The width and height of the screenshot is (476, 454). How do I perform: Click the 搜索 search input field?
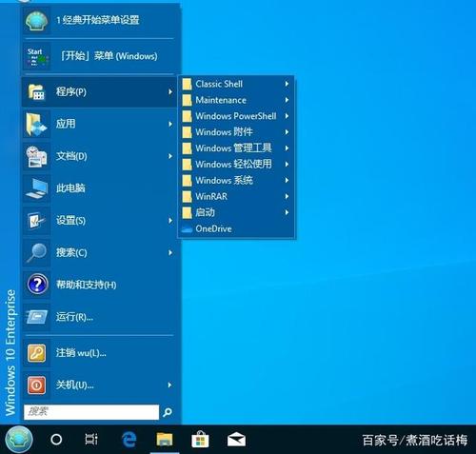(91, 412)
